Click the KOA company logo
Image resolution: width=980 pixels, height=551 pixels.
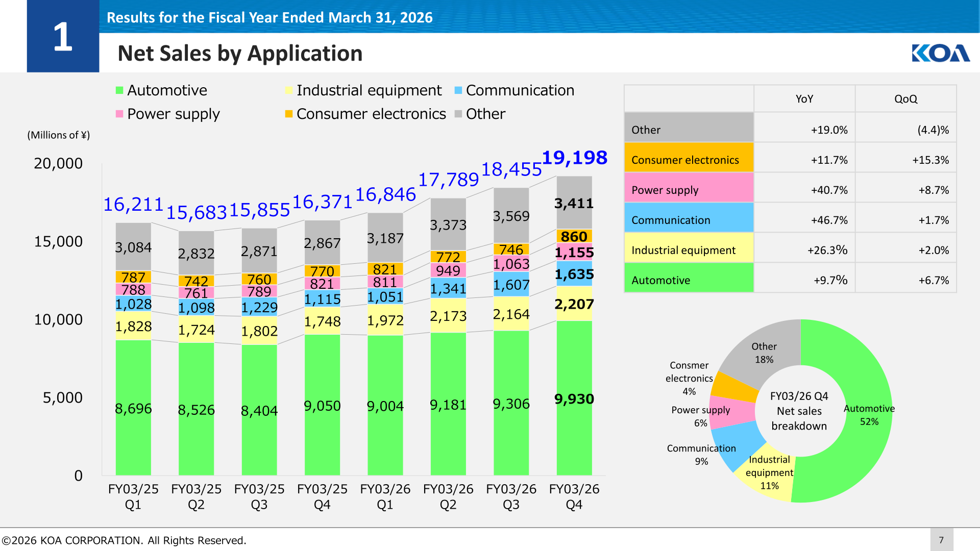[941, 53]
